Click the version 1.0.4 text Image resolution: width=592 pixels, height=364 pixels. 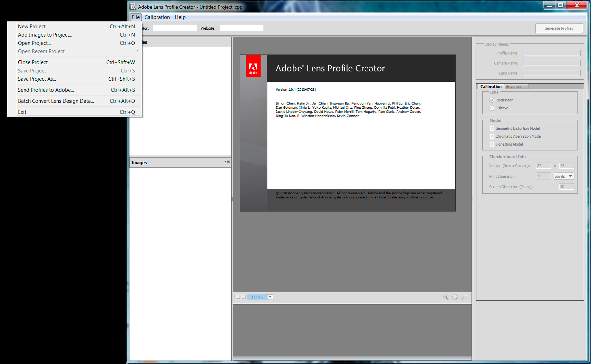tap(295, 90)
